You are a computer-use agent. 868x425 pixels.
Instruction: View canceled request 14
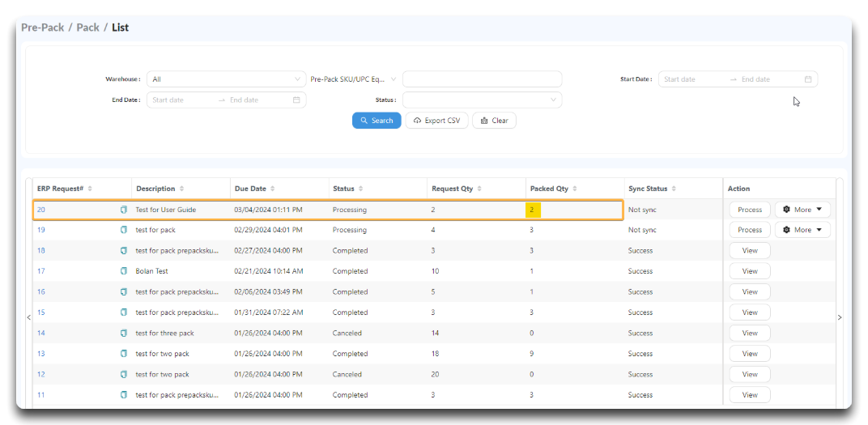750,334
